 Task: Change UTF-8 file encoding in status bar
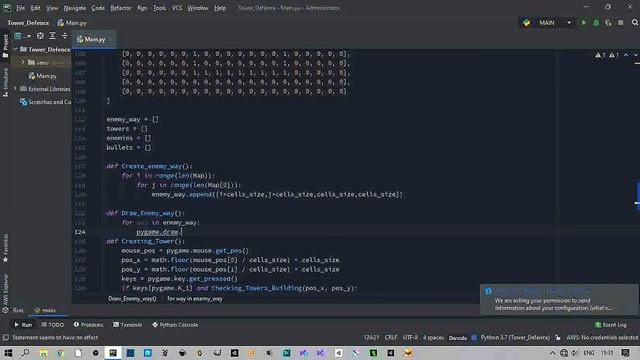click(410, 338)
